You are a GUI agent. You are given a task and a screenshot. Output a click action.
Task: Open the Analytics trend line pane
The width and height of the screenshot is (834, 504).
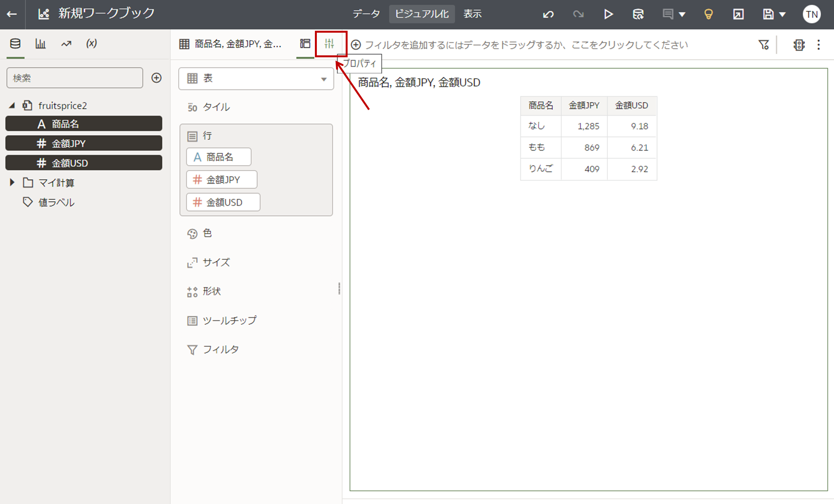tap(66, 44)
